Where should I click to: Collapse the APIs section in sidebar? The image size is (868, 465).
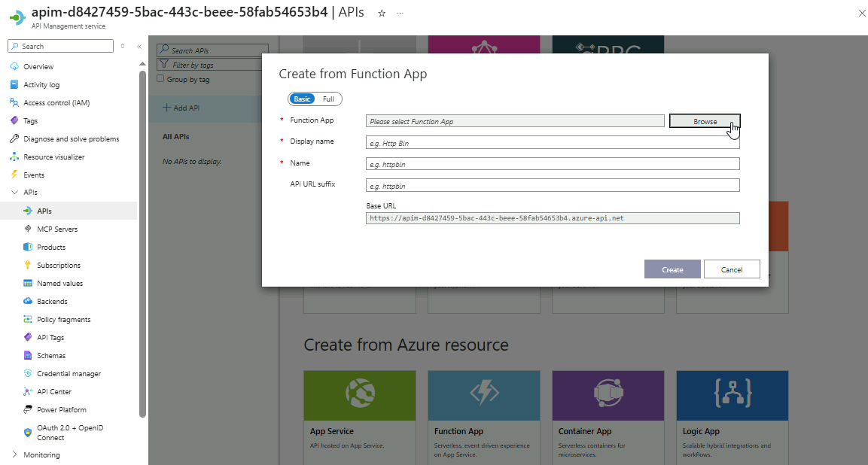[14, 193]
